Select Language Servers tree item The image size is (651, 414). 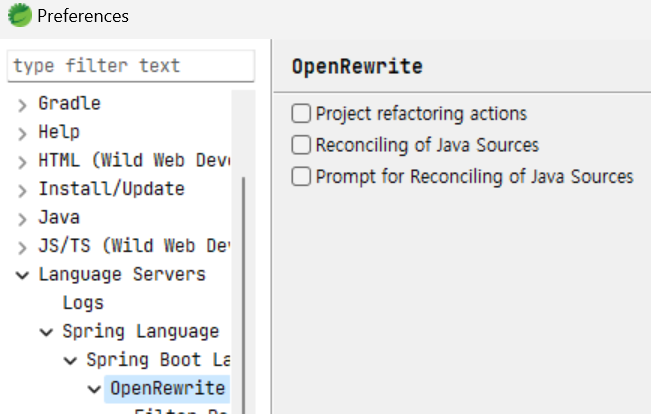122,274
